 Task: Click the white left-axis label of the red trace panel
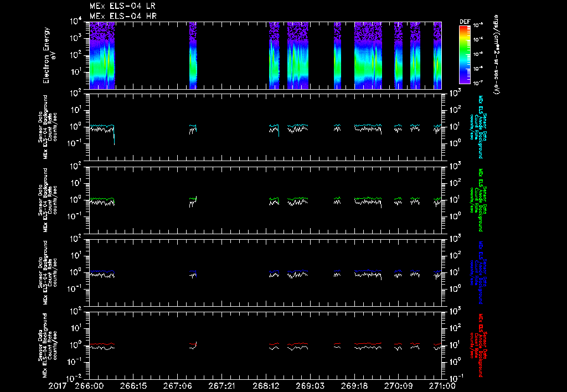tap(48, 345)
